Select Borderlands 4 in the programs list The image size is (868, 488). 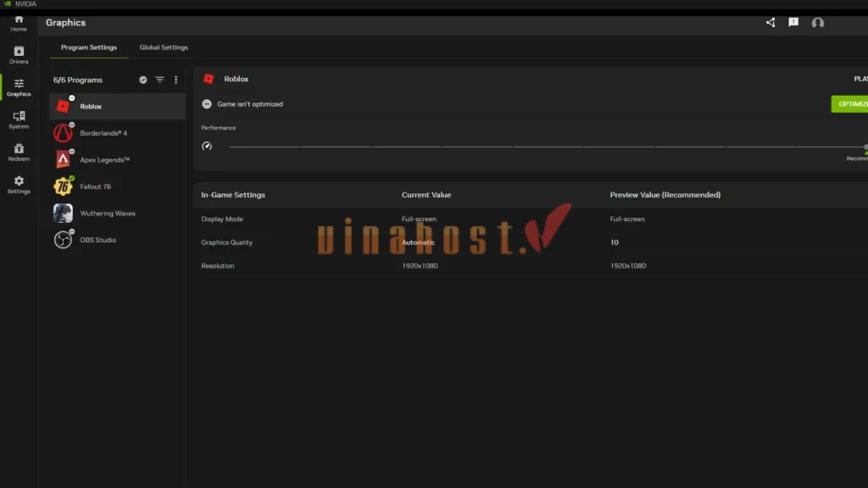pyautogui.click(x=117, y=133)
